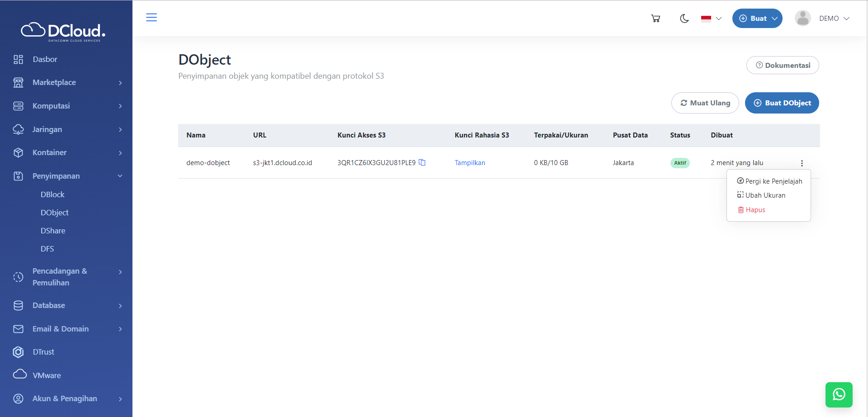The height and width of the screenshot is (417, 868).
Task: Open the language flag dropdown
Action: click(711, 19)
